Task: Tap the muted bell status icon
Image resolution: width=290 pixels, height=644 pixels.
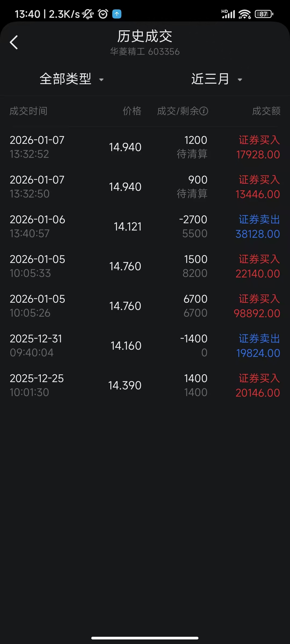Action: (x=88, y=14)
